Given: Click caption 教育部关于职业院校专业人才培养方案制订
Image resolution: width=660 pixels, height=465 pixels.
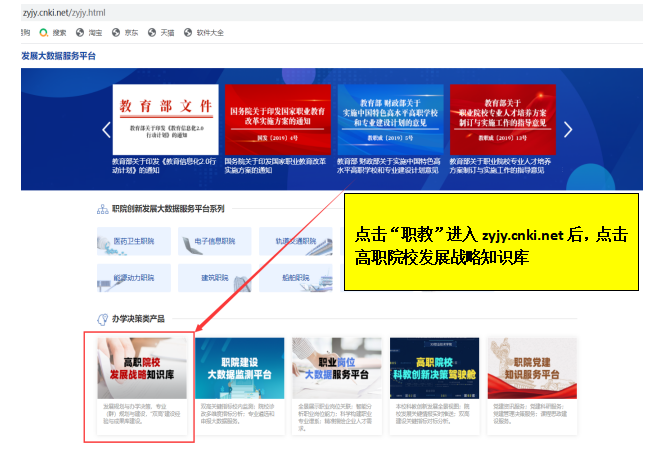Looking at the screenshot, I should [x=500, y=166].
